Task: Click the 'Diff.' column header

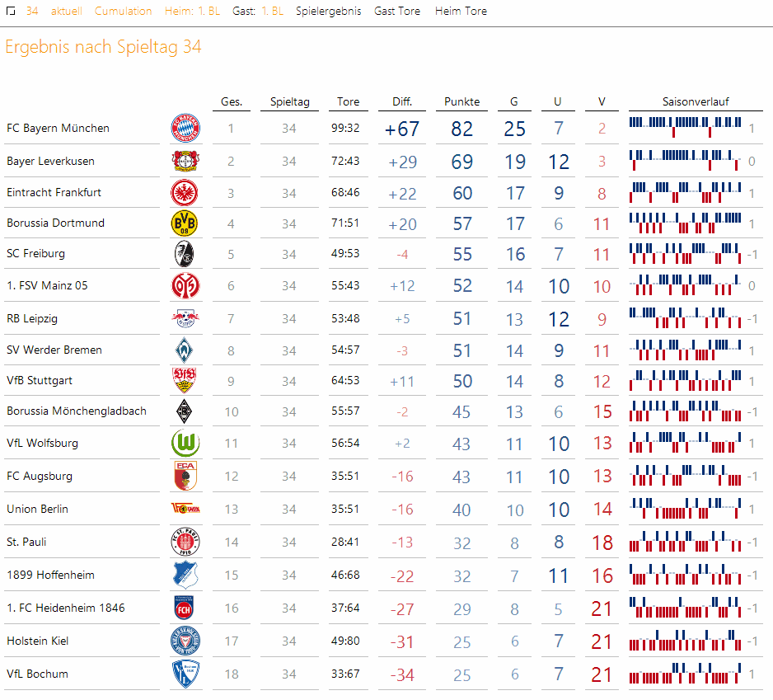Action: click(402, 102)
